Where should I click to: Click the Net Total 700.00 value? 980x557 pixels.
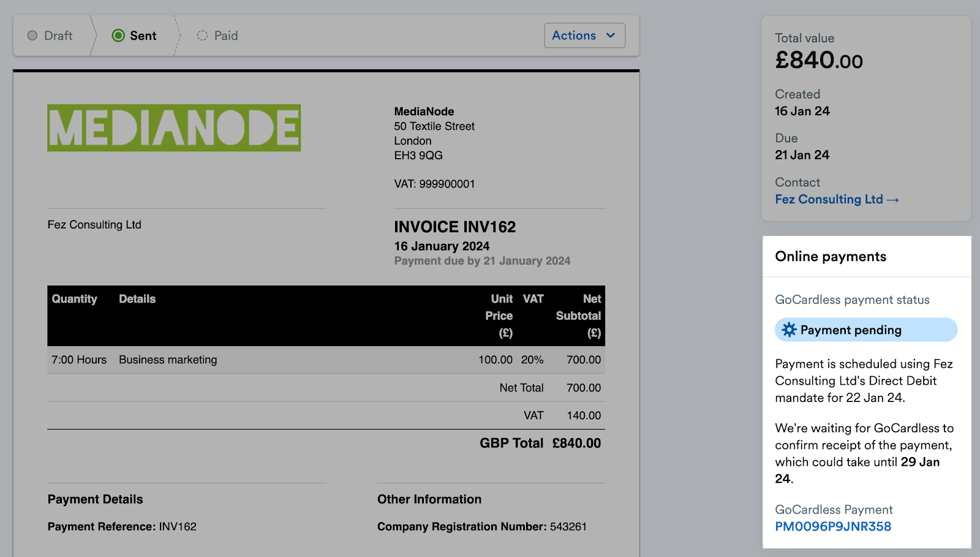[584, 388]
